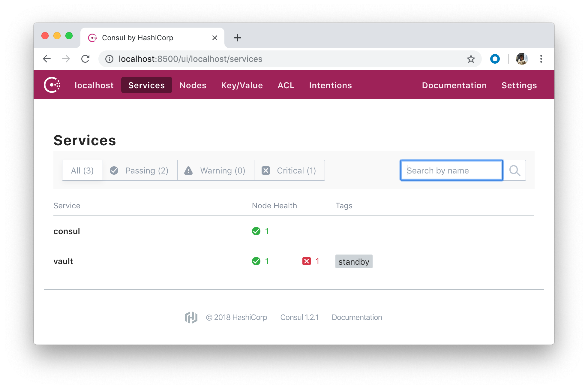Open the site information icon in the address bar
The height and width of the screenshot is (389, 588).
click(109, 59)
